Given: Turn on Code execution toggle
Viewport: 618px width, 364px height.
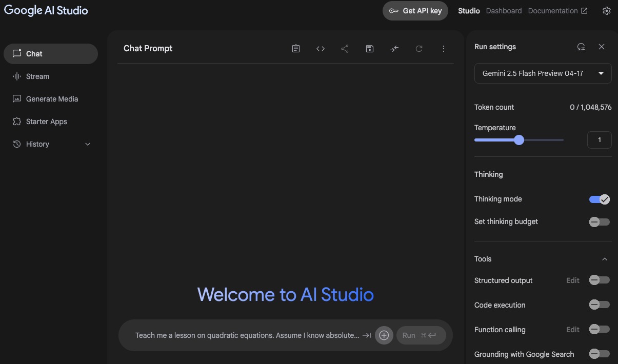Looking at the screenshot, I should point(599,305).
